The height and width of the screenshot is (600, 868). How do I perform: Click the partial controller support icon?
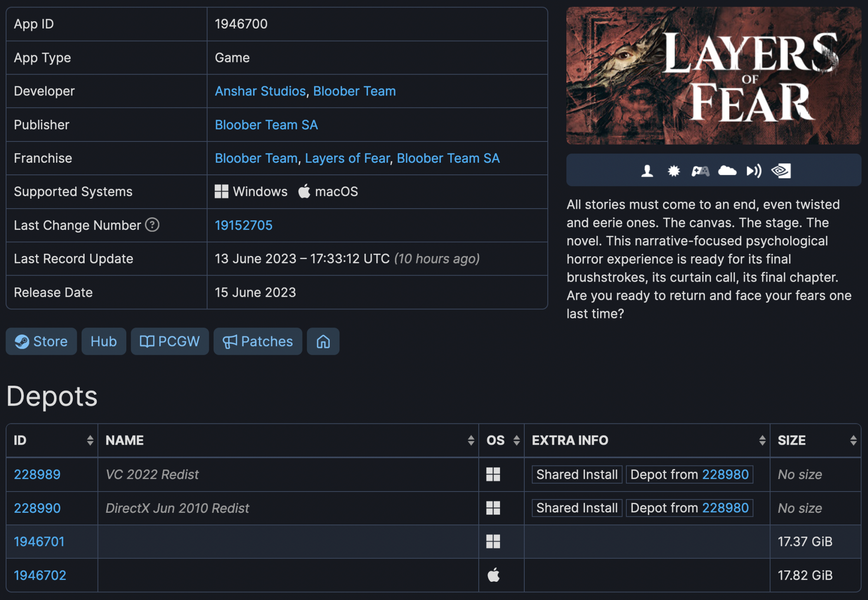pyautogui.click(x=700, y=171)
